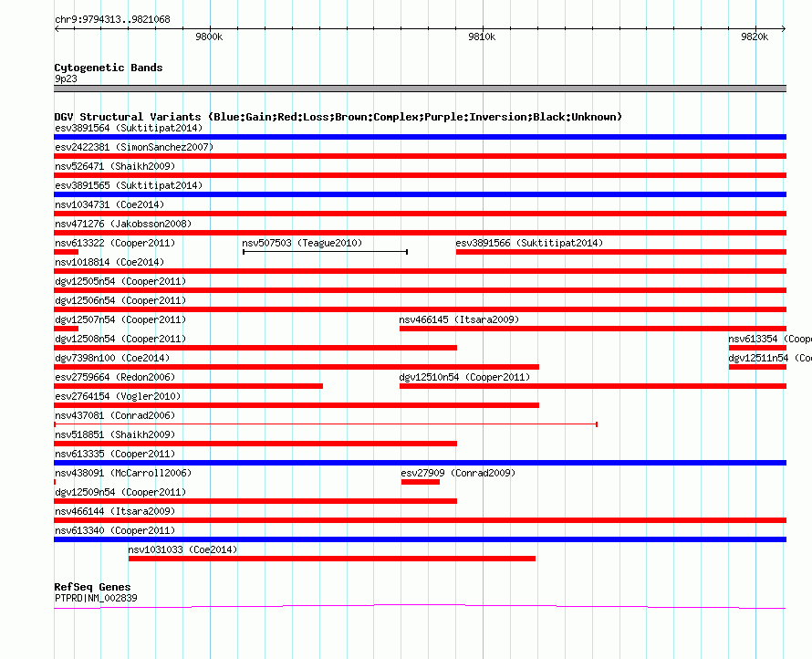Click nsv613335 (Cooper2011) label
The image size is (812, 659).
(115, 454)
